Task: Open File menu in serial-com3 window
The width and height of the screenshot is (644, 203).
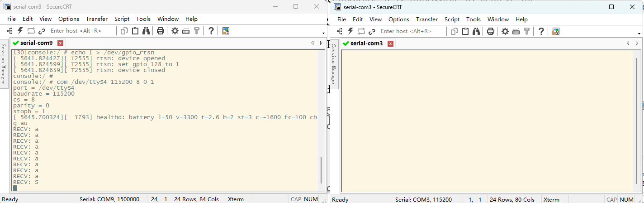Action: point(341,19)
